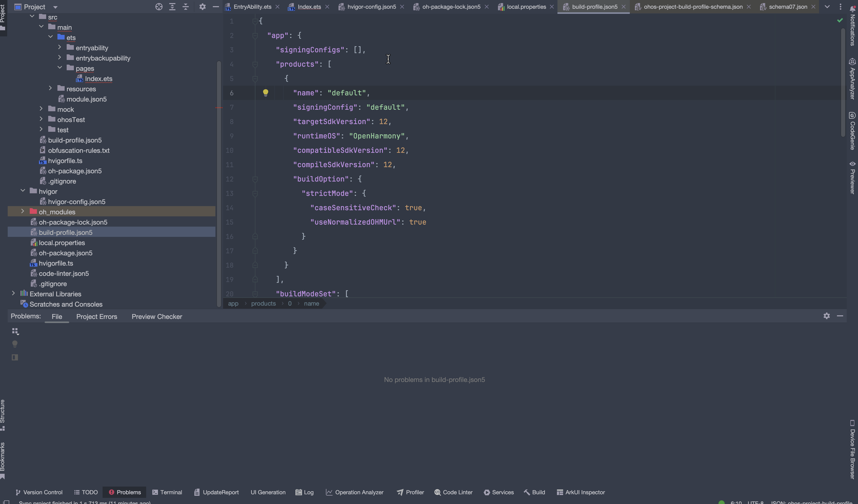Open Device File Browser panel
The height and width of the screenshot is (504, 858).
(x=852, y=450)
